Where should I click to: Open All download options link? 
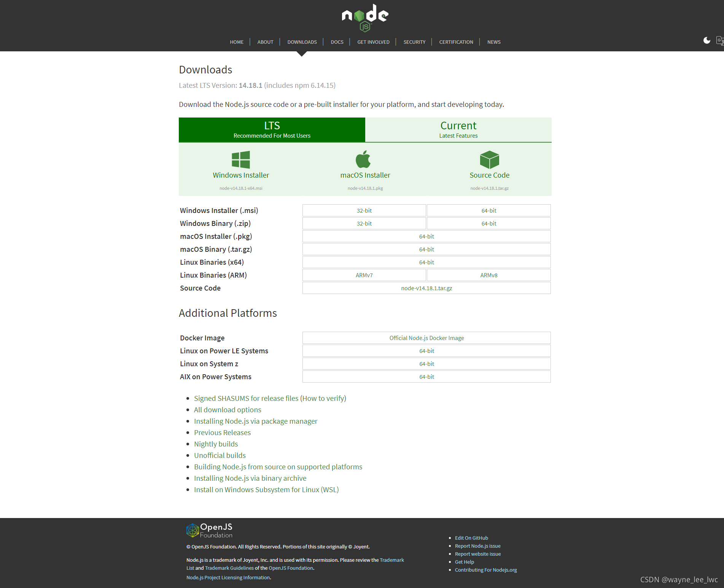coord(228,410)
